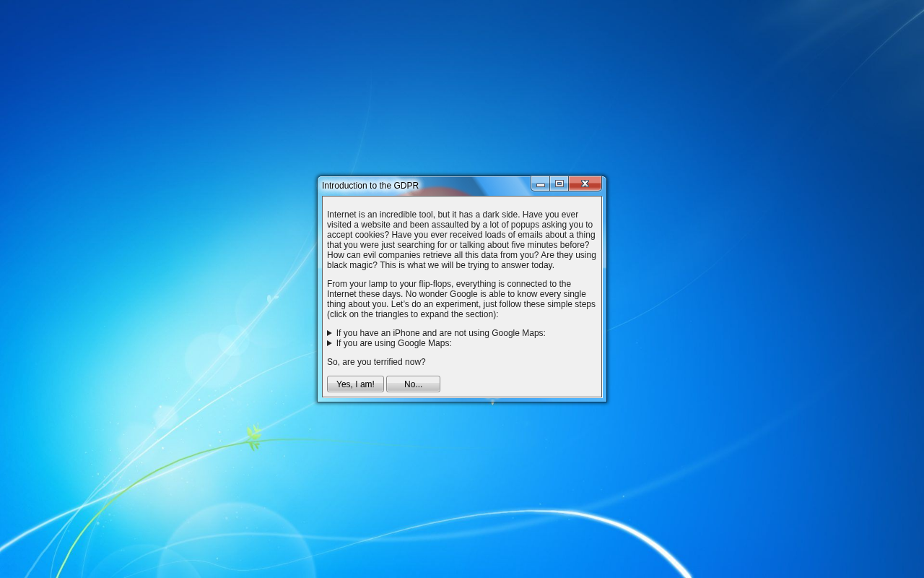Viewport: 924px width, 578px height.
Task: Click the paragraph starting 'Internet is an incredible tool'
Action: (462, 240)
